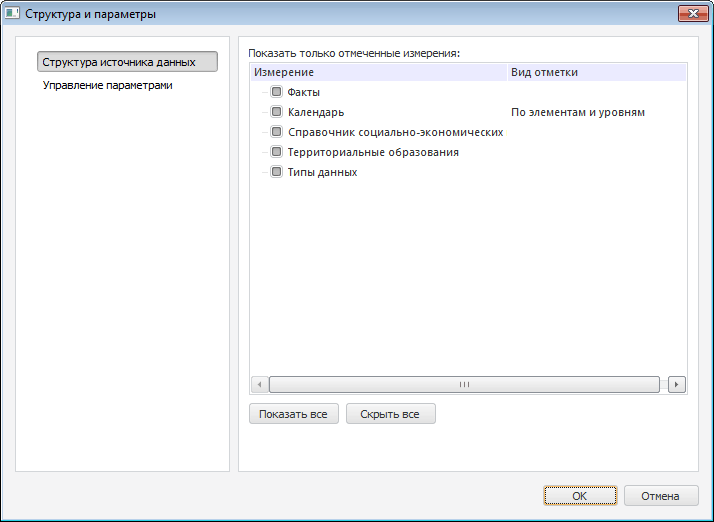Click the horizontal scrollbar thumb
This screenshot has width=714, height=522.
[464, 384]
